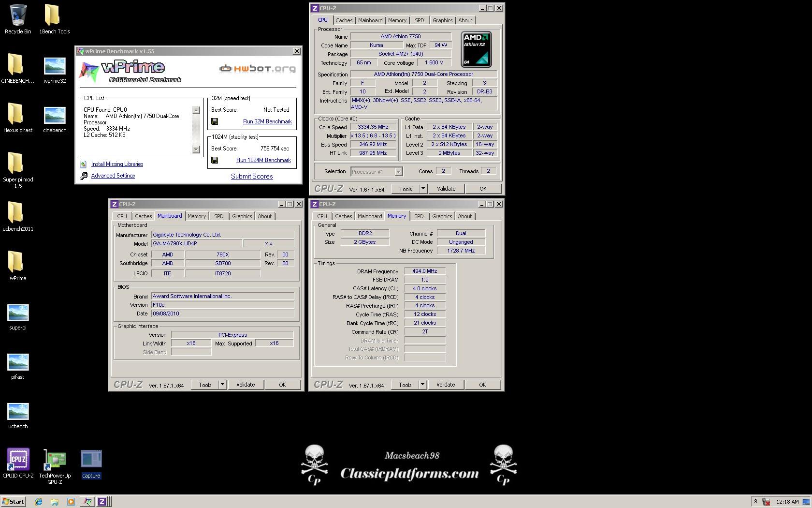
Task: Click the CPU list scrollbar up arrow
Action: 196,110
